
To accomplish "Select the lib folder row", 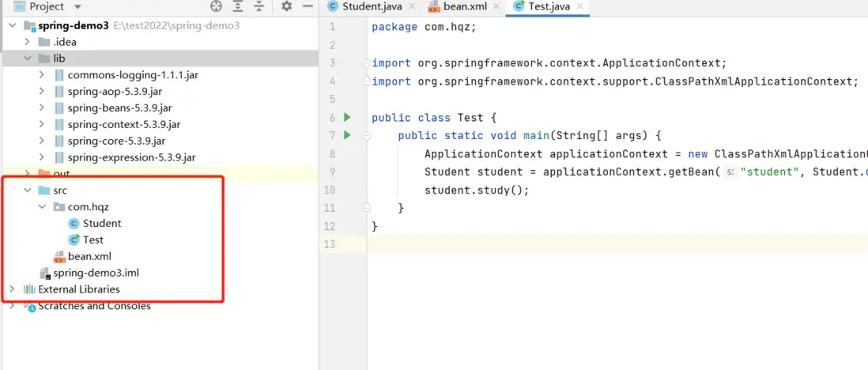I will pos(160,59).
